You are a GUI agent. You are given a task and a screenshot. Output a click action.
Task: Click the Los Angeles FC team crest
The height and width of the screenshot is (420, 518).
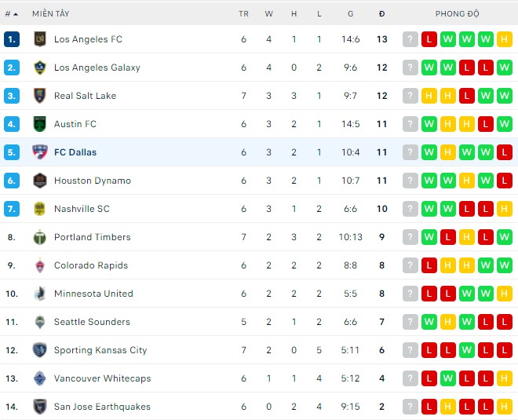tap(40, 39)
